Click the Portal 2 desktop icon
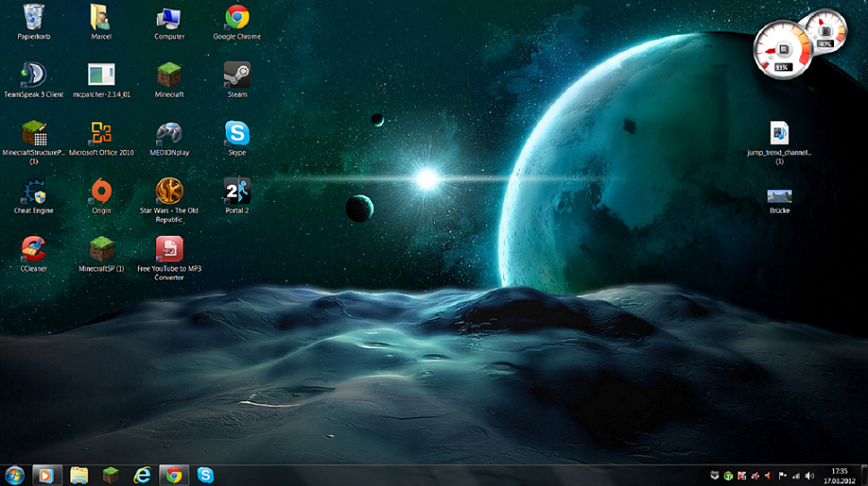This screenshot has width=868, height=486. 237,192
